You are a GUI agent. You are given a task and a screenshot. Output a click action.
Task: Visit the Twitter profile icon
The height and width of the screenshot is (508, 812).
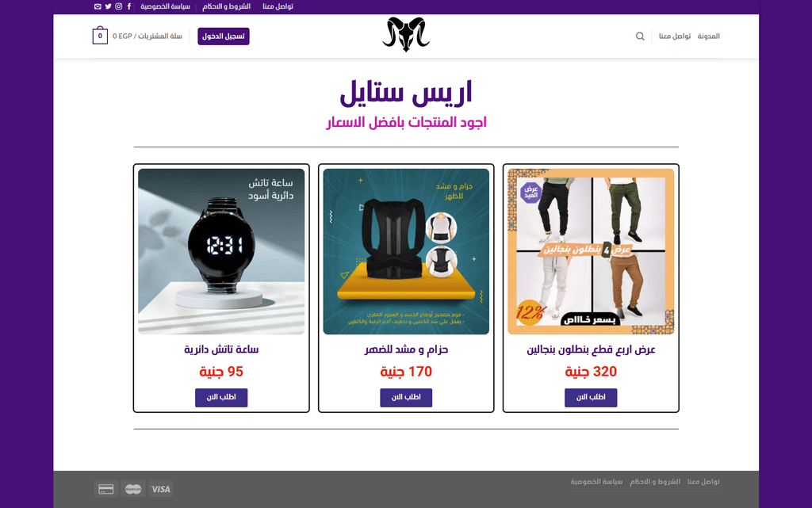coord(108,6)
